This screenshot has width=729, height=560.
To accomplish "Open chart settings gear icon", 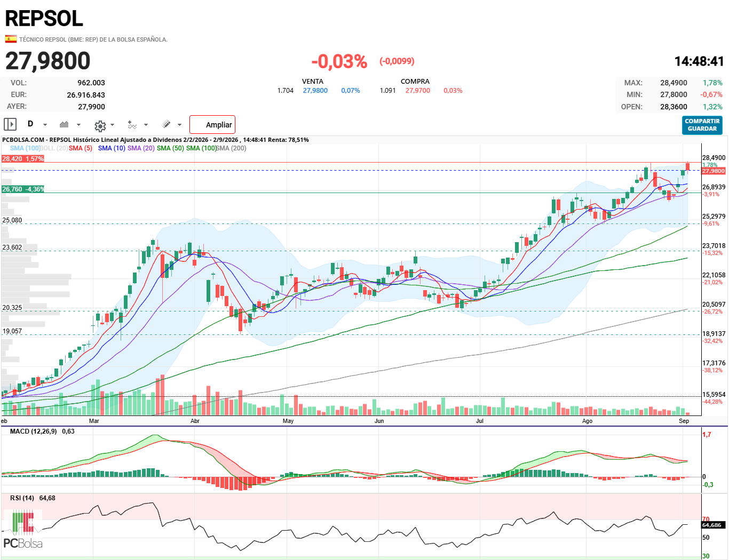I will click(x=100, y=126).
